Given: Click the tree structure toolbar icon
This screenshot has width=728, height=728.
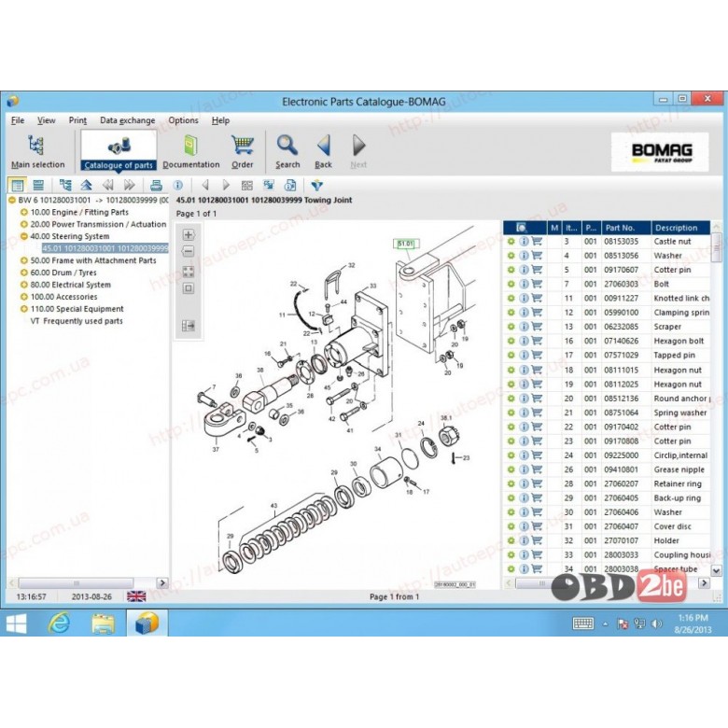Looking at the screenshot, I should pos(65,186).
